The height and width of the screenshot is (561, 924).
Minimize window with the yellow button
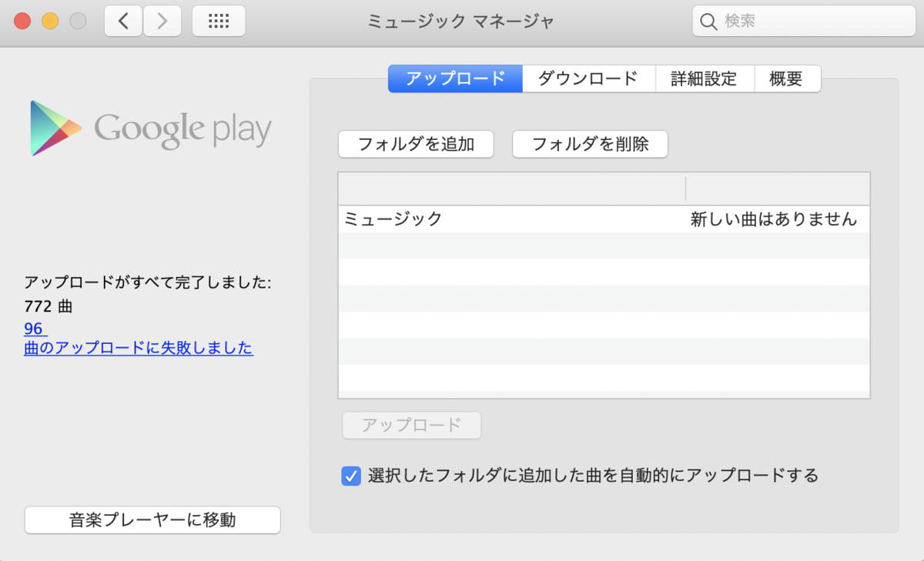click(x=50, y=22)
